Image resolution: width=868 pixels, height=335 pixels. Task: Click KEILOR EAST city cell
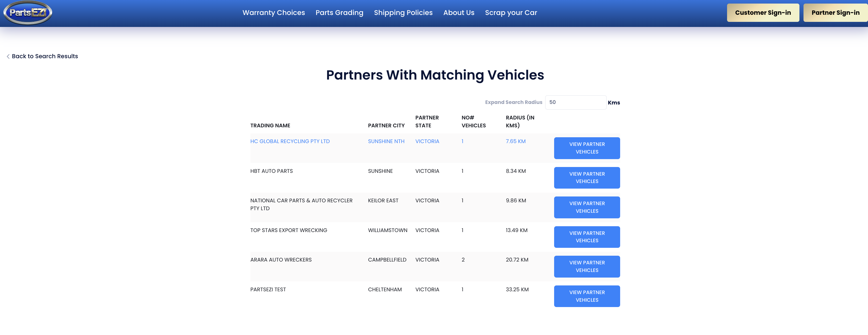click(383, 200)
